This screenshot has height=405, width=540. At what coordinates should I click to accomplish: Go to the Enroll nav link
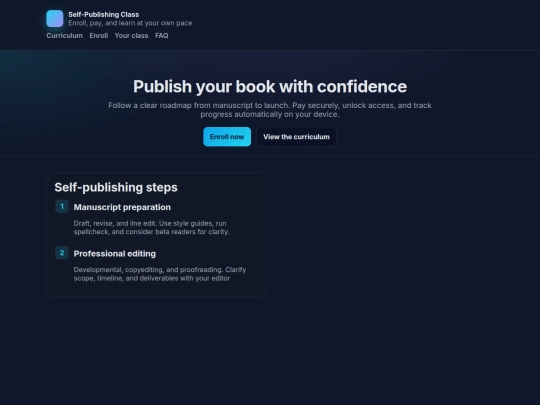[99, 36]
